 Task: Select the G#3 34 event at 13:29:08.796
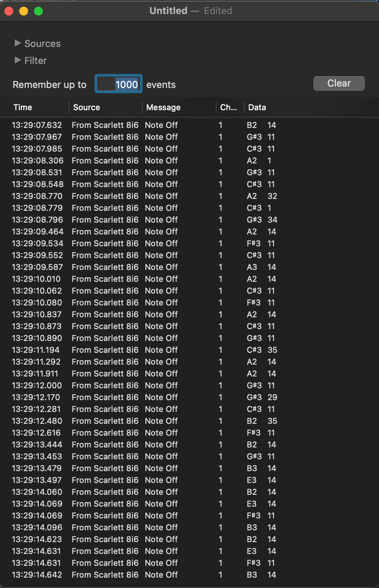click(x=189, y=220)
